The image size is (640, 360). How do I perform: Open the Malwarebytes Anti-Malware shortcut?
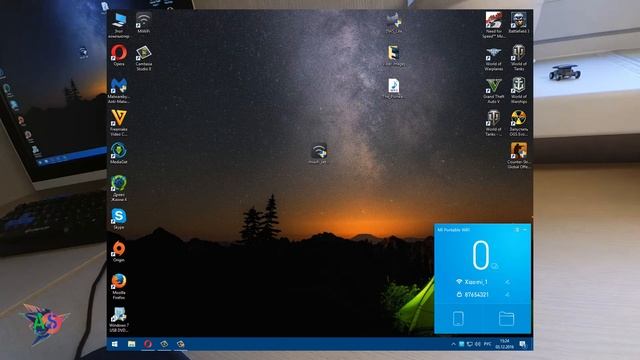click(119, 90)
